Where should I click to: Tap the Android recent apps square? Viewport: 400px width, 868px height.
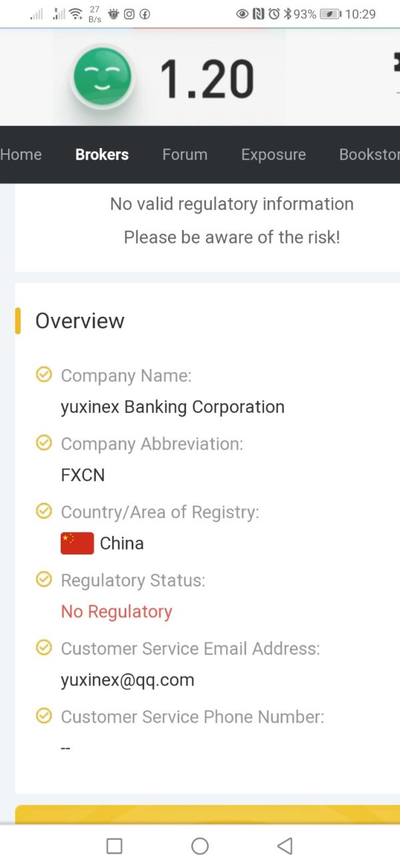(115, 846)
